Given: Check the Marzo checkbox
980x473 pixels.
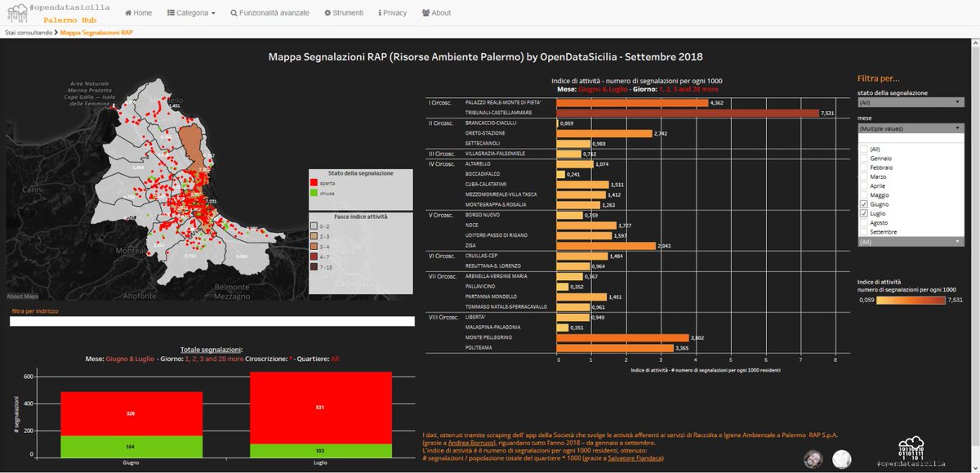Looking at the screenshot, I should click(865, 176).
